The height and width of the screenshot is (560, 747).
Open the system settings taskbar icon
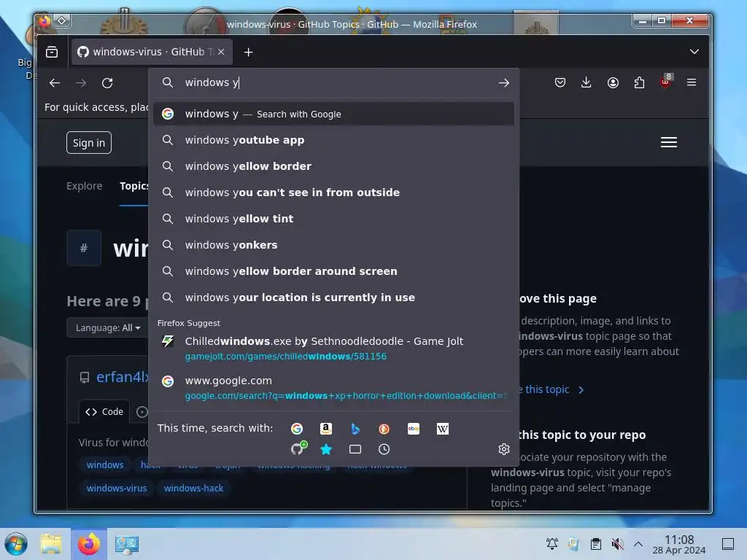127,544
